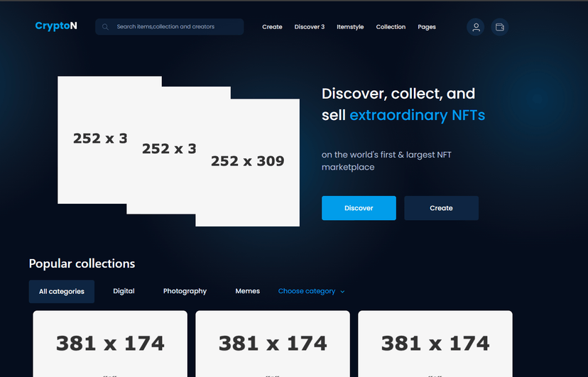This screenshot has height=377, width=588.
Task: Focus the search items and creators field
Action: pyautogui.click(x=178, y=27)
